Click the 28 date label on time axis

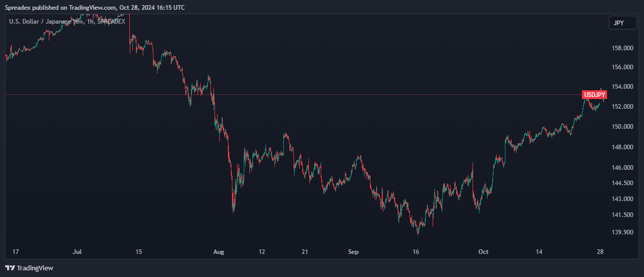[x=600, y=252]
